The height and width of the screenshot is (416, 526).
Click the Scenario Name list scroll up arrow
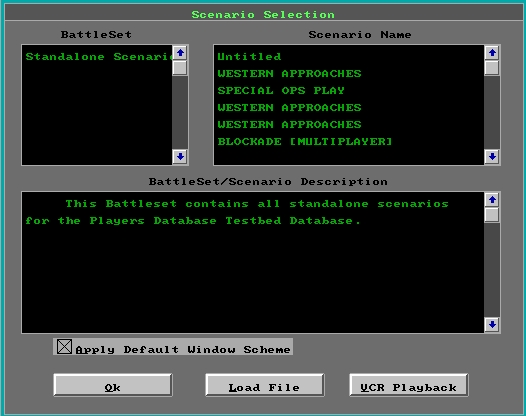pyautogui.click(x=492, y=53)
